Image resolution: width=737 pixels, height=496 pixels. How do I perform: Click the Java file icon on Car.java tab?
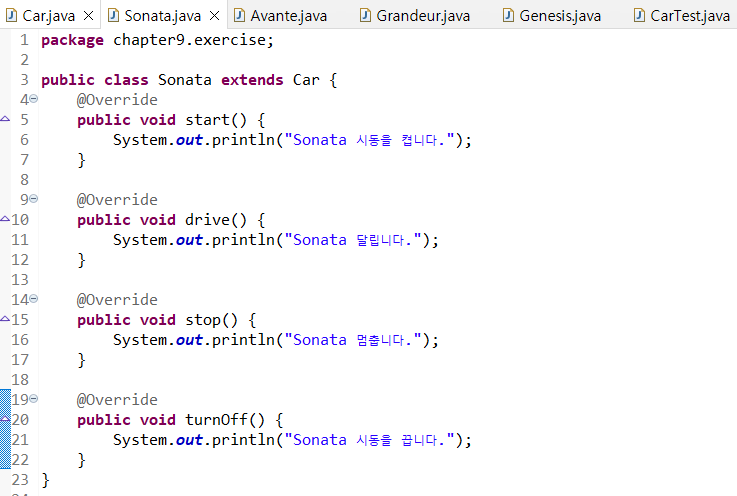13,16
